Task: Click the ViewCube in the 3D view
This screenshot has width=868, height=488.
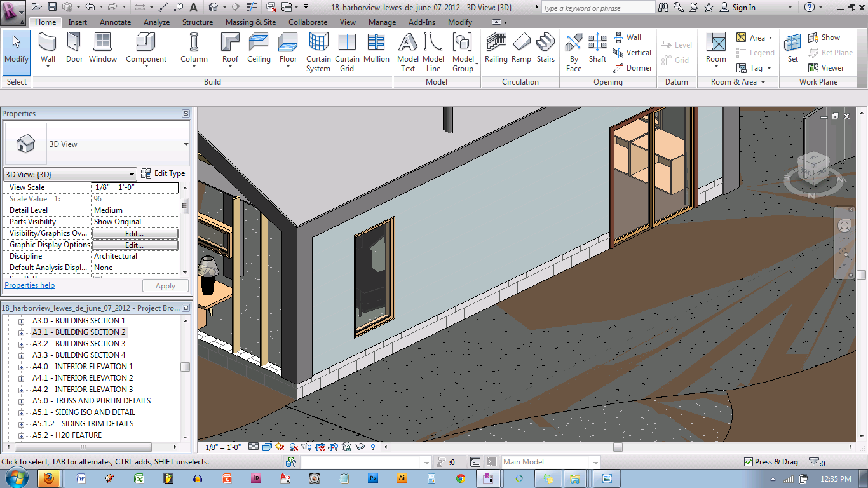Action: pyautogui.click(x=813, y=167)
